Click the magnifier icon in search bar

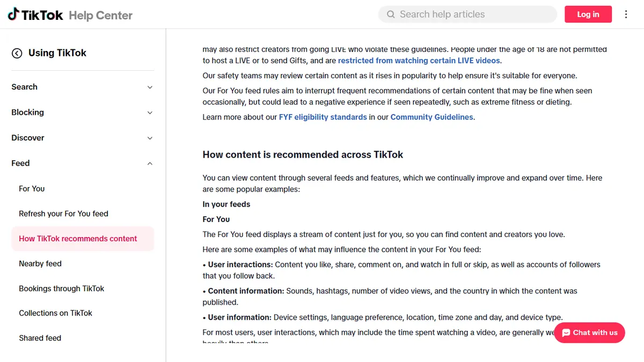click(x=391, y=14)
